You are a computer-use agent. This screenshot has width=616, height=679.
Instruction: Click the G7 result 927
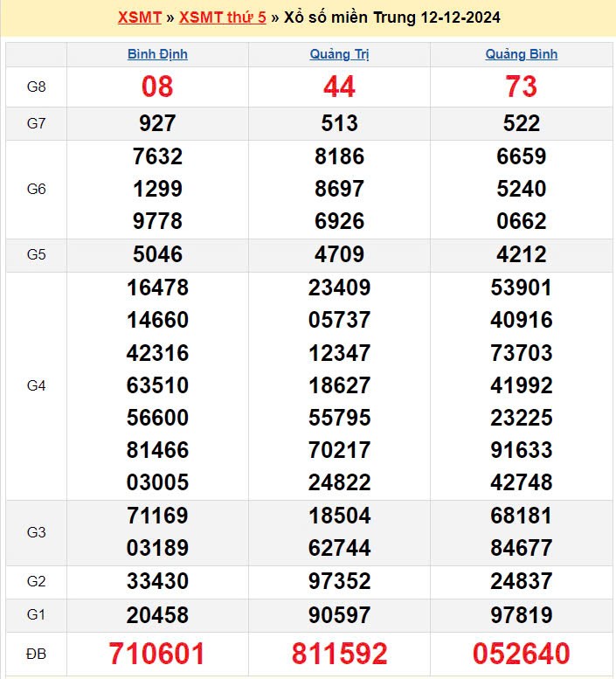tap(157, 123)
